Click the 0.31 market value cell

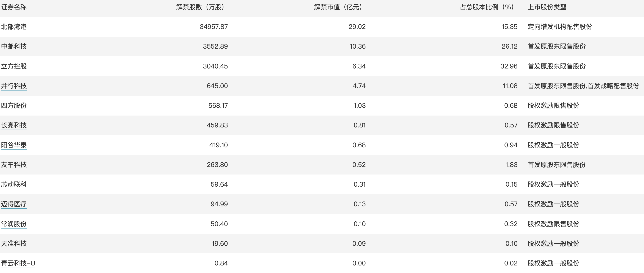click(x=360, y=184)
